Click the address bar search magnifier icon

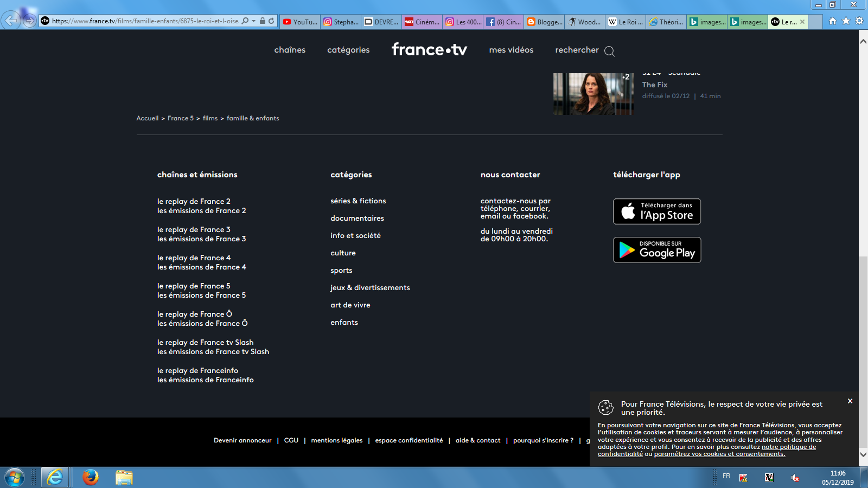(245, 21)
